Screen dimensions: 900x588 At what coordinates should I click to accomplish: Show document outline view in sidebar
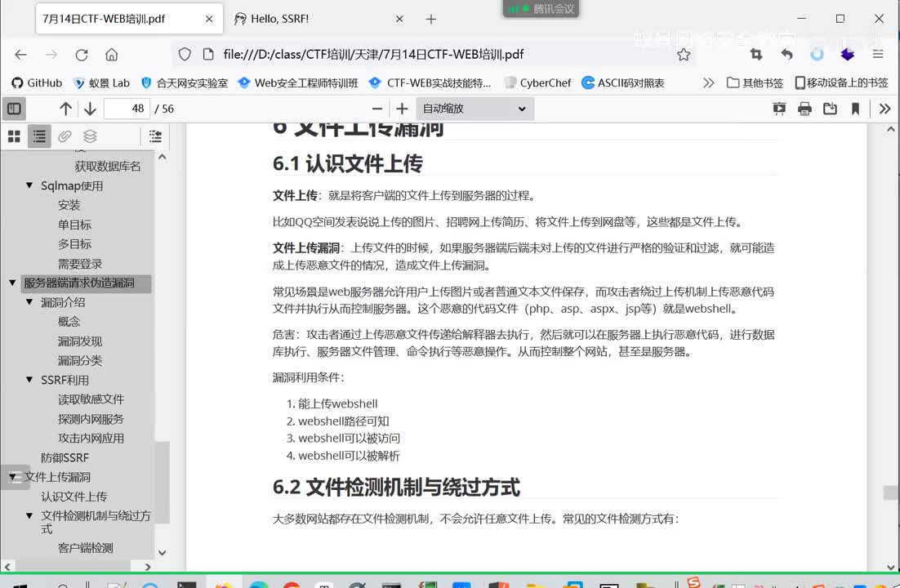(39, 136)
